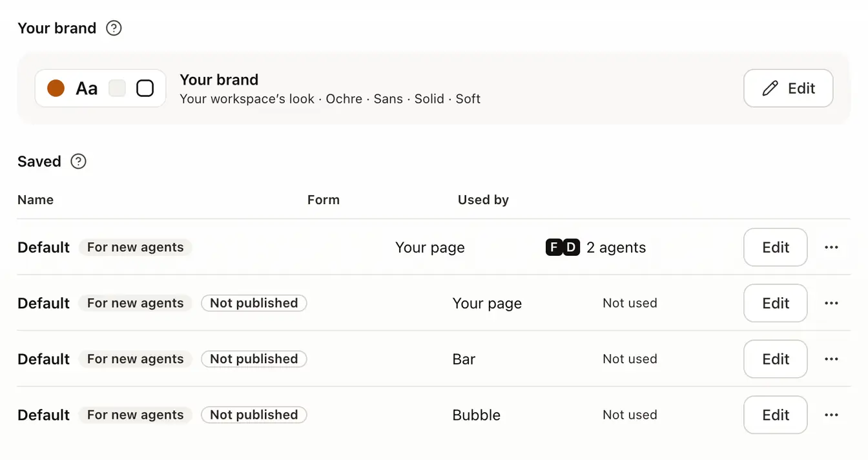Click the workspace look description text

point(330,99)
